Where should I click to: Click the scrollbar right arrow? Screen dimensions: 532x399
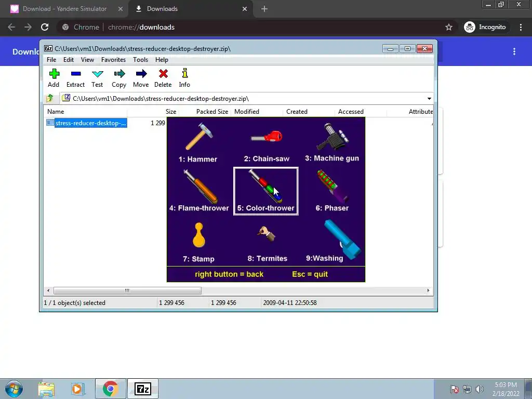(x=428, y=290)
